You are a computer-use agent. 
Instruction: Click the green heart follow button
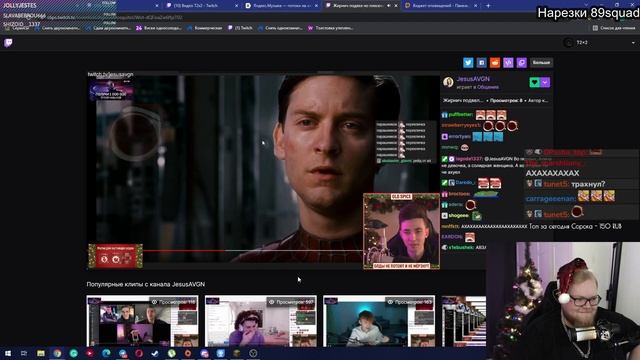pos(534,82)
